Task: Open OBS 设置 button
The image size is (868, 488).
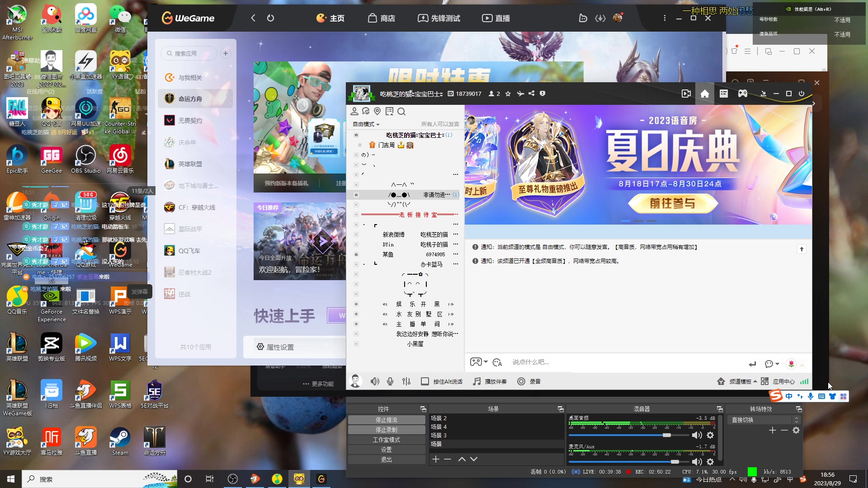Action: [x=387, y=450]
